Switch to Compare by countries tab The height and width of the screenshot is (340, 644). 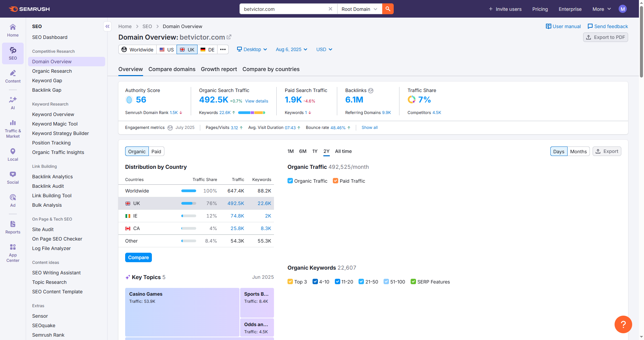pyautogui.click(x=271, y=69)
